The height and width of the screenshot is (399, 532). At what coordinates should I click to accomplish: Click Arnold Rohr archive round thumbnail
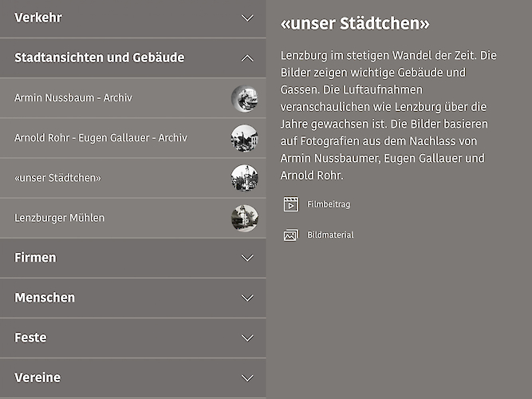[244, 138]
